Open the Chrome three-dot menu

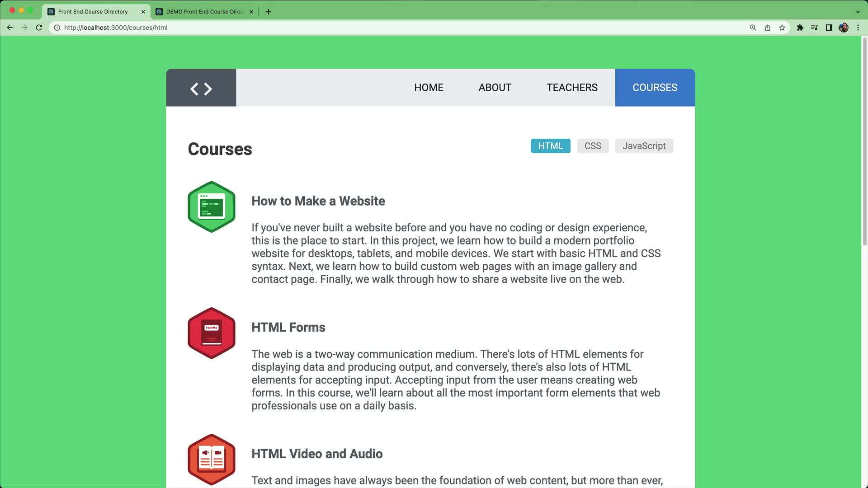[858, 28]
